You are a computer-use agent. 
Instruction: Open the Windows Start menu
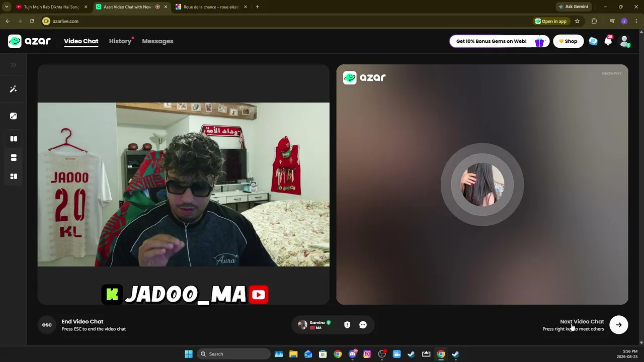189,354
